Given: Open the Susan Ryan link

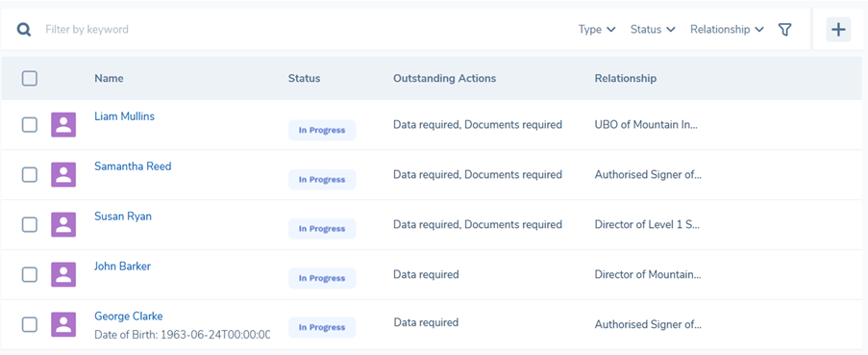Looking at the screenshot, I should (x=123, y=216).
